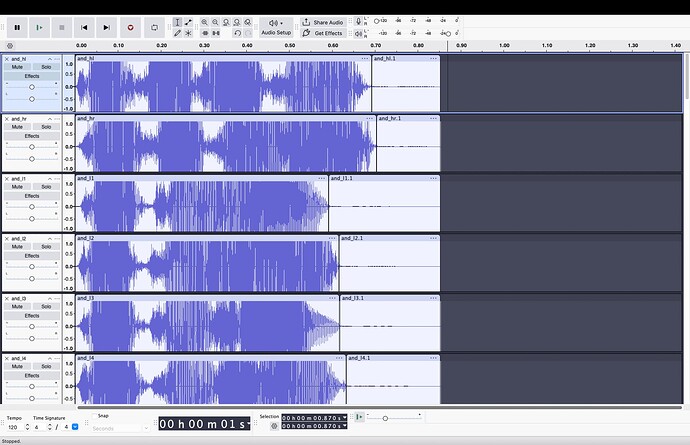Image resolution: width=690 pixels, height=445 pixels.
Task: Click the Zoom Out magnifier icon
Action: click(x=215, y=22)
